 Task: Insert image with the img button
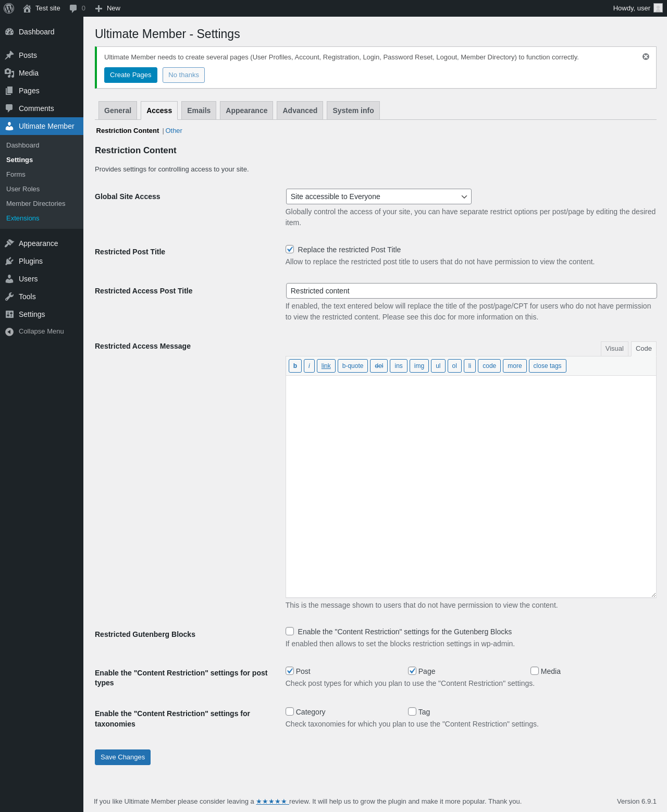coord(419,366)
